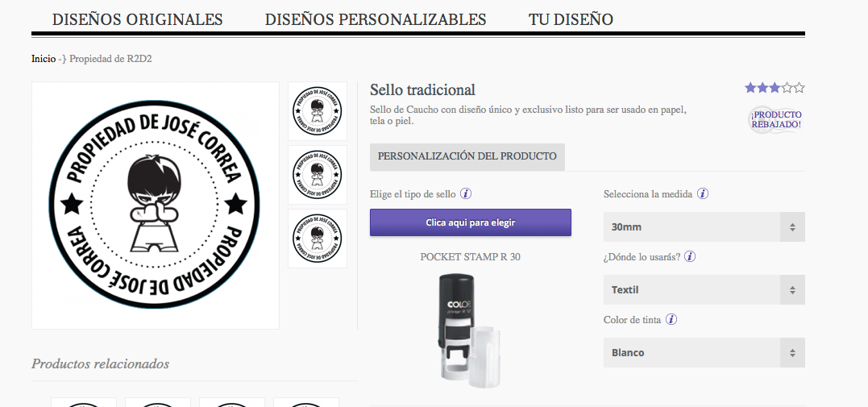This screenshot has height=407, width=868.
Task: Click the ¡Producto rebajado! badge
Action: point(775,119)
